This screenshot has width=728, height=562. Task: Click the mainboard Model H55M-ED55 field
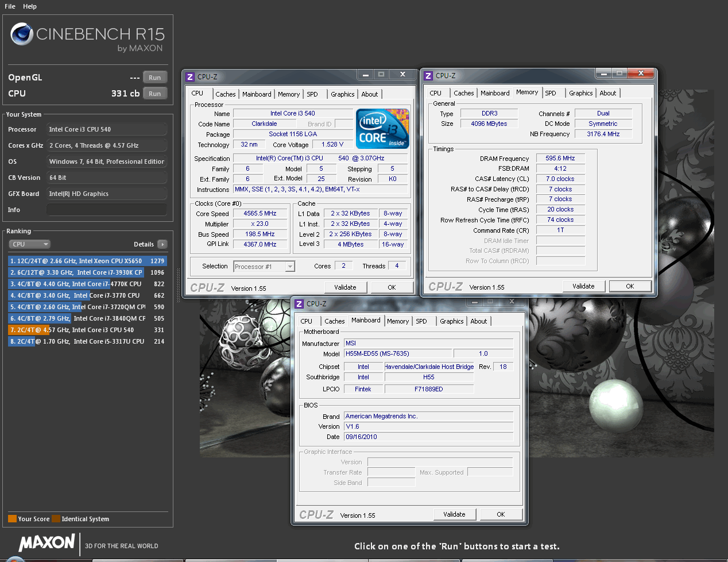[397, 353]
